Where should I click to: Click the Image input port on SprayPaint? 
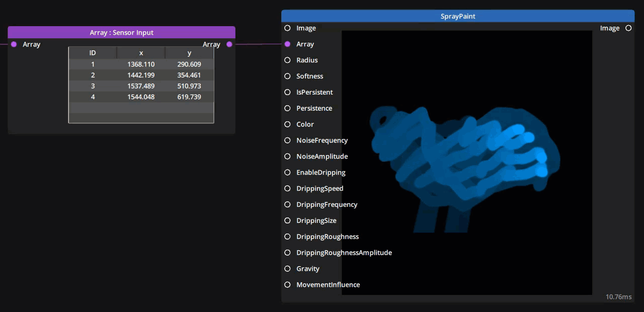(287, 28)
